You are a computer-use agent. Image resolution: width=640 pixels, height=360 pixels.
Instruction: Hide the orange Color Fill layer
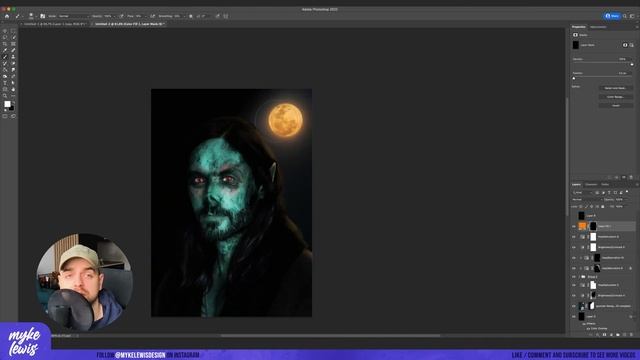click(x=573, y=226)
